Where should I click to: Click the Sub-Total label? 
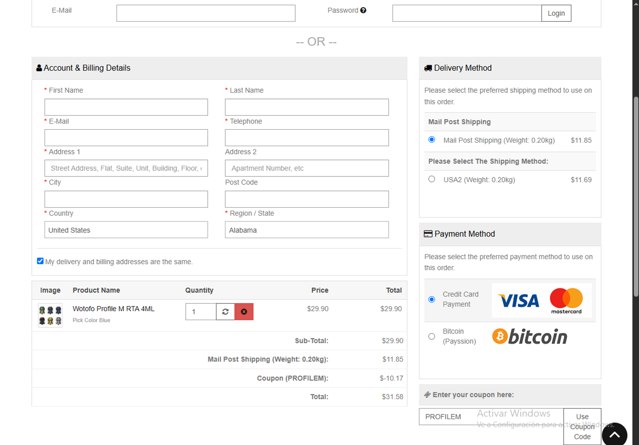tap(311, 341)
